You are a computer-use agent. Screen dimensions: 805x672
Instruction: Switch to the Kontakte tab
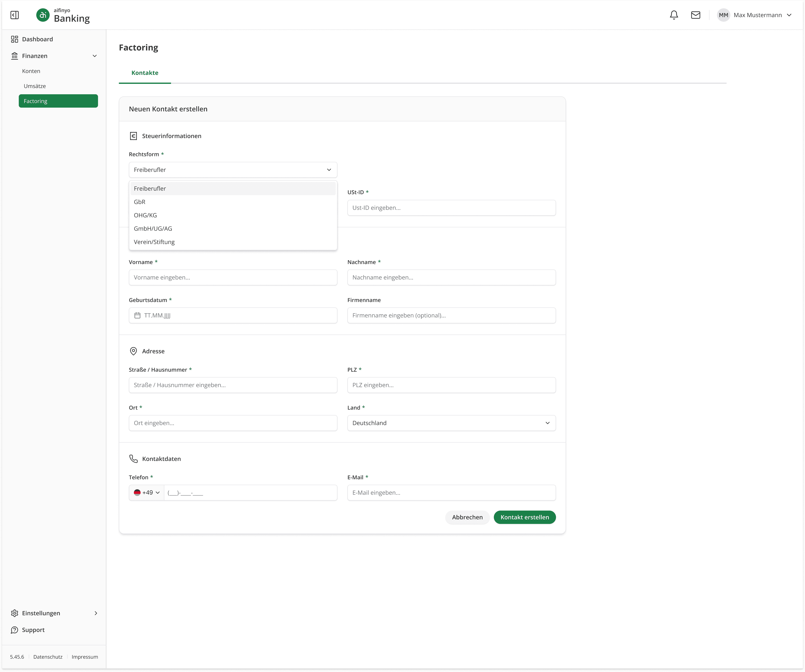[145, 73]
